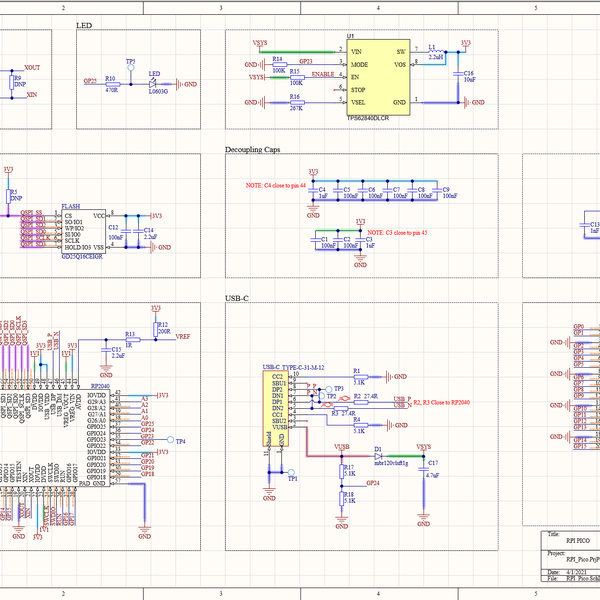Viewport: 600px width, 600px height.
Task: Select capacitor C17 4.7uF
Action: [424, 470]
